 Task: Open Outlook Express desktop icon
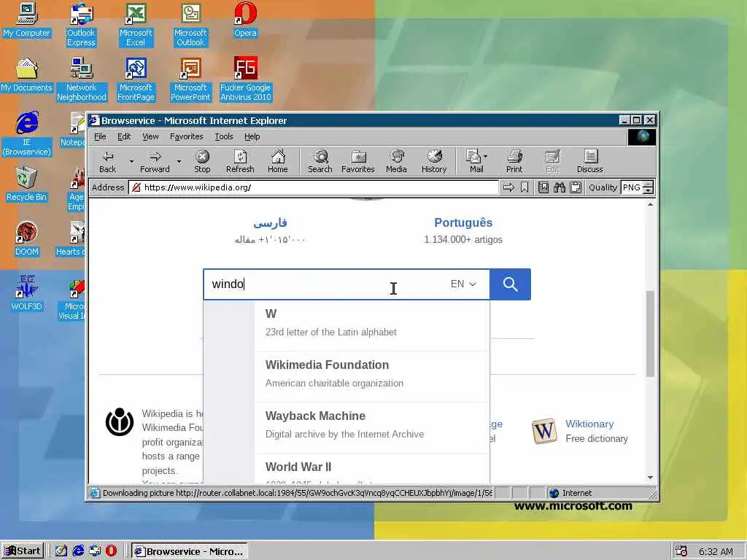point(81,24)
